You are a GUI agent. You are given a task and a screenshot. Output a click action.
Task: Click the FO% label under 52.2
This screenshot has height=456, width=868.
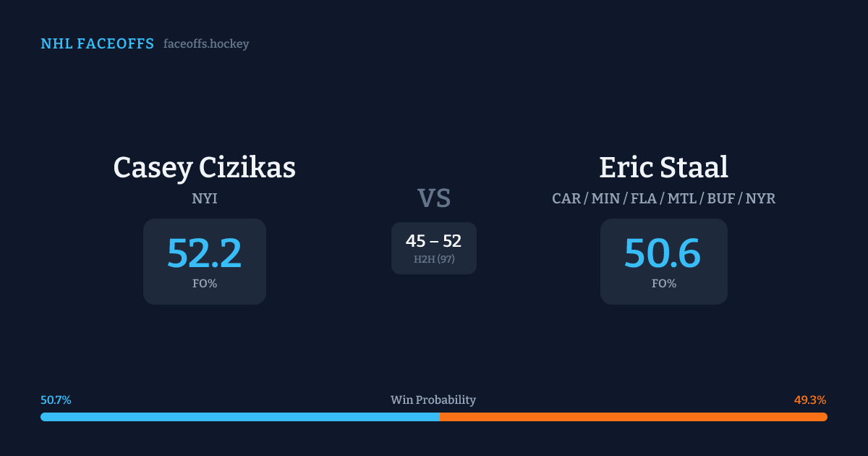(205, 284)
